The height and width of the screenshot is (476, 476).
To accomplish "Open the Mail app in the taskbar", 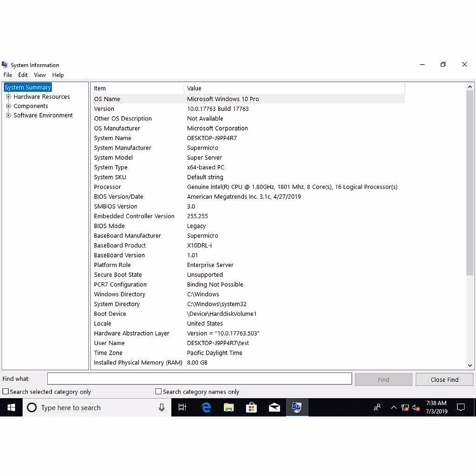I will click(x=274, y=407).
